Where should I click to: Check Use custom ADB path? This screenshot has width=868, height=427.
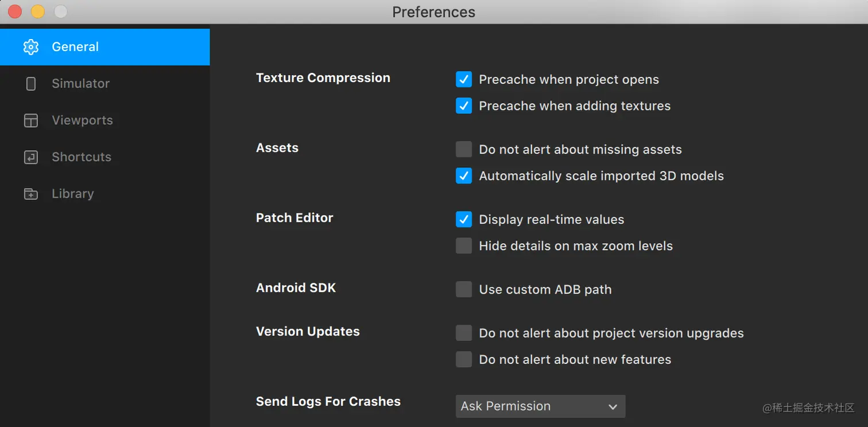pyautogui.click(x=464, y=290)
